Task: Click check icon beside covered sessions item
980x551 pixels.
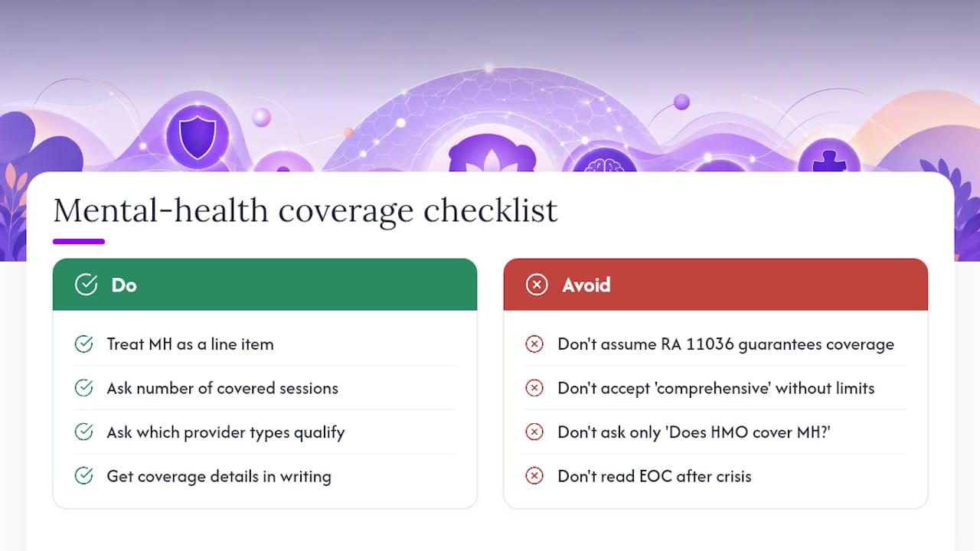Action: (83, 388)
